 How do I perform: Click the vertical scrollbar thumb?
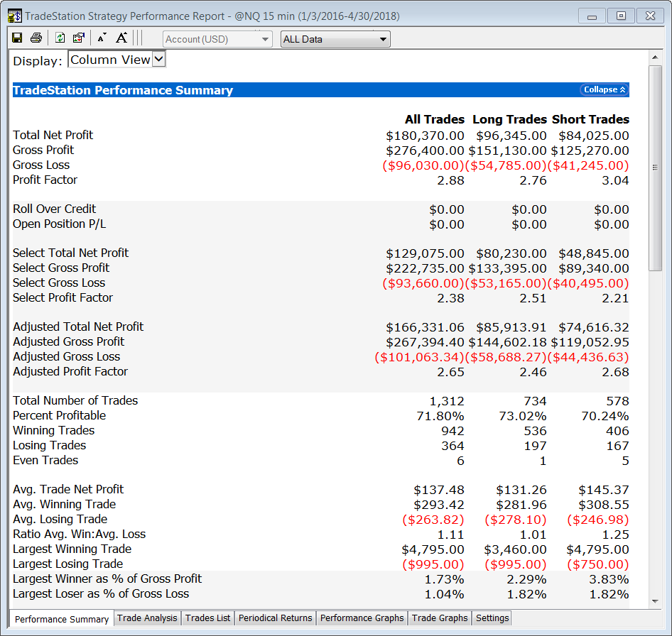655,168
